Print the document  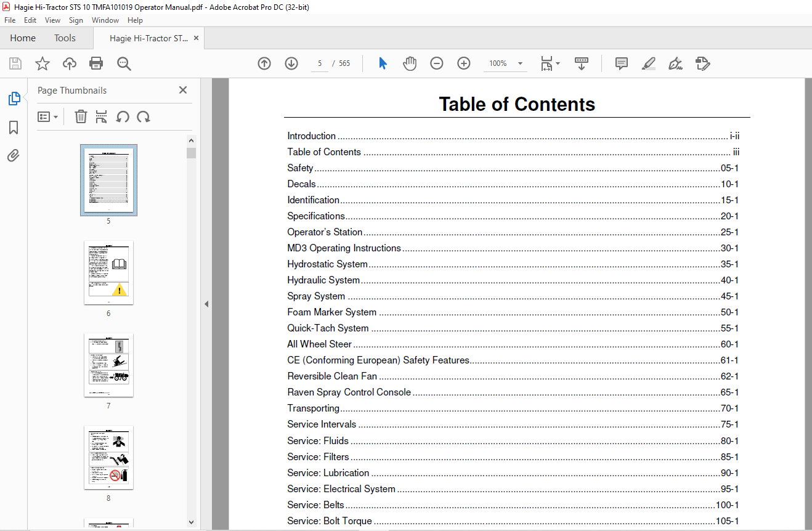[x=96, y=63]
